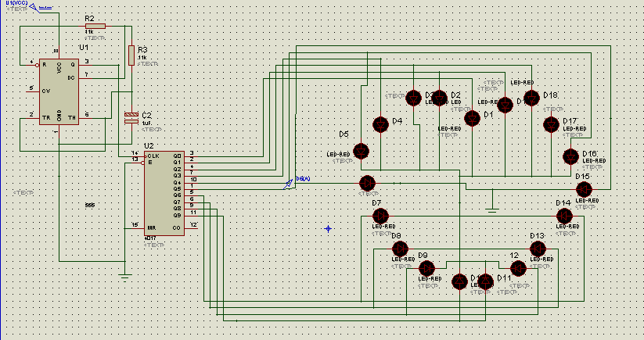Viewport: 644px width, 340px height.
Task: Select LED D4
Action: (380, 124)
